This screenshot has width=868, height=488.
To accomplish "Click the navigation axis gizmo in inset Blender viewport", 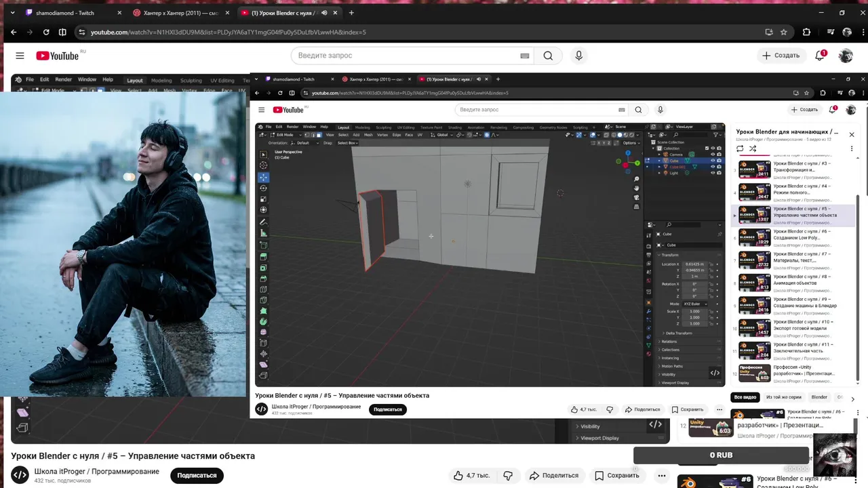I will tap(629, 163).
